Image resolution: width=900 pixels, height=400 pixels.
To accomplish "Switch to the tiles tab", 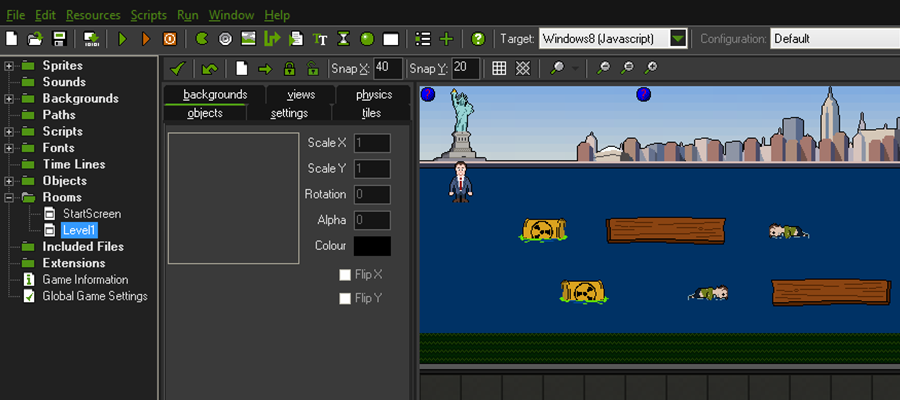I will point(371,113).
